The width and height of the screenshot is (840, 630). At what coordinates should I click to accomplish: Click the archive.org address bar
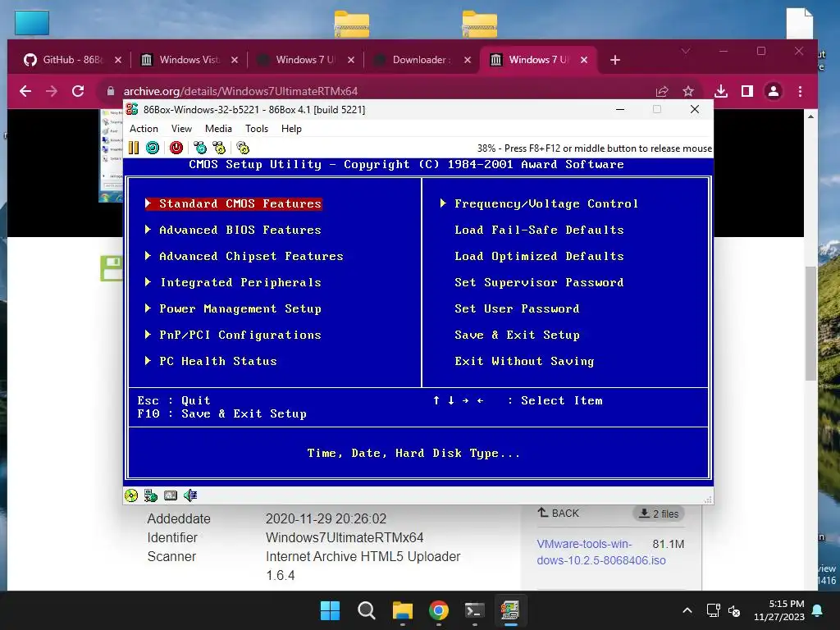(375, 91)
